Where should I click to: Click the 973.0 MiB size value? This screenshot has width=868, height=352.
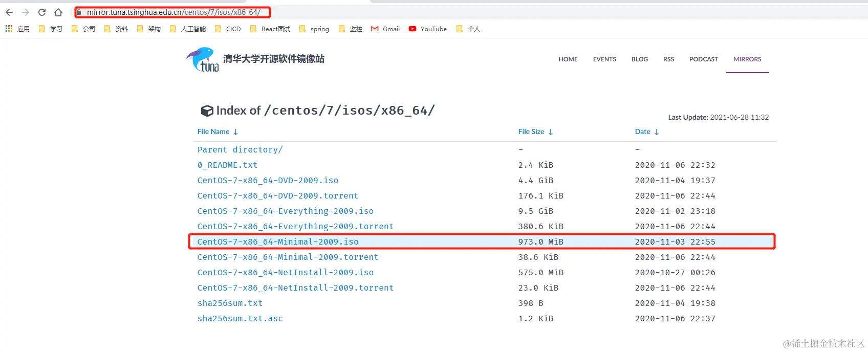(540, 242)
